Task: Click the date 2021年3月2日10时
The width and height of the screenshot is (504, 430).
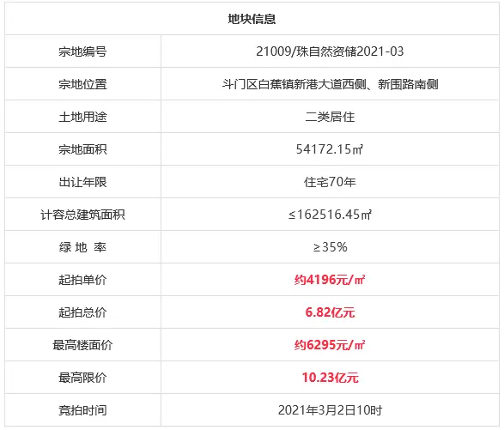Action: 330,410
